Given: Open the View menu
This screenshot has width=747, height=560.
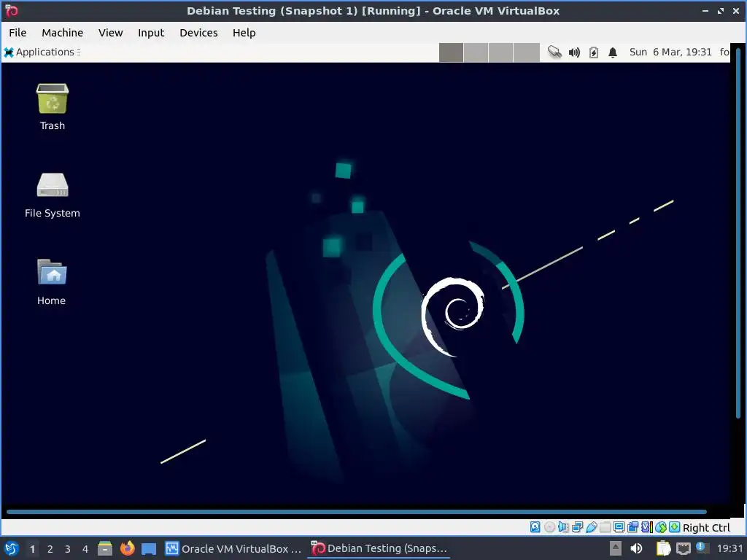Looking at the screenshot, I should tap(111, 32).
